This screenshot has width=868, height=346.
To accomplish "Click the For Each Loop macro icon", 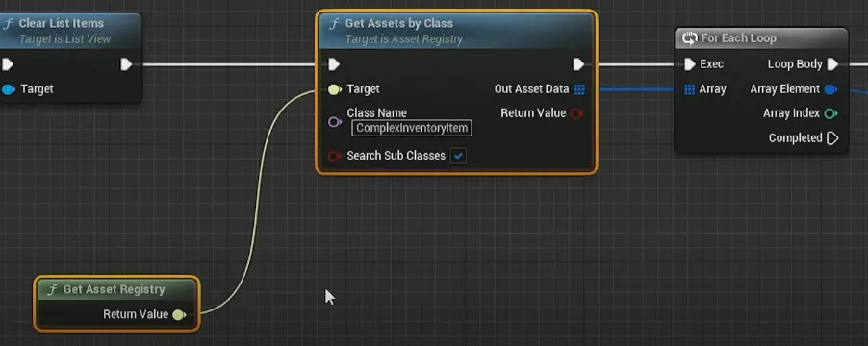I will pyautogui.click(x=690, y=38).
